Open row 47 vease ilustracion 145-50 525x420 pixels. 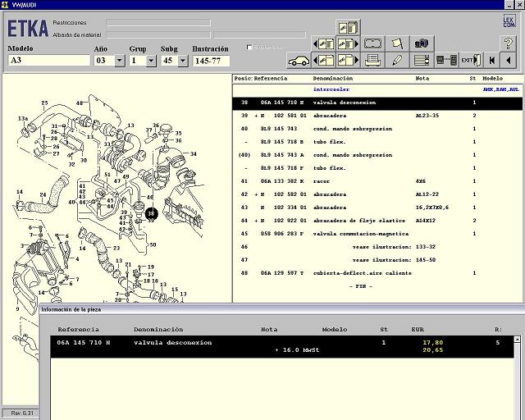pyautogui.click(x=377, y=260)
